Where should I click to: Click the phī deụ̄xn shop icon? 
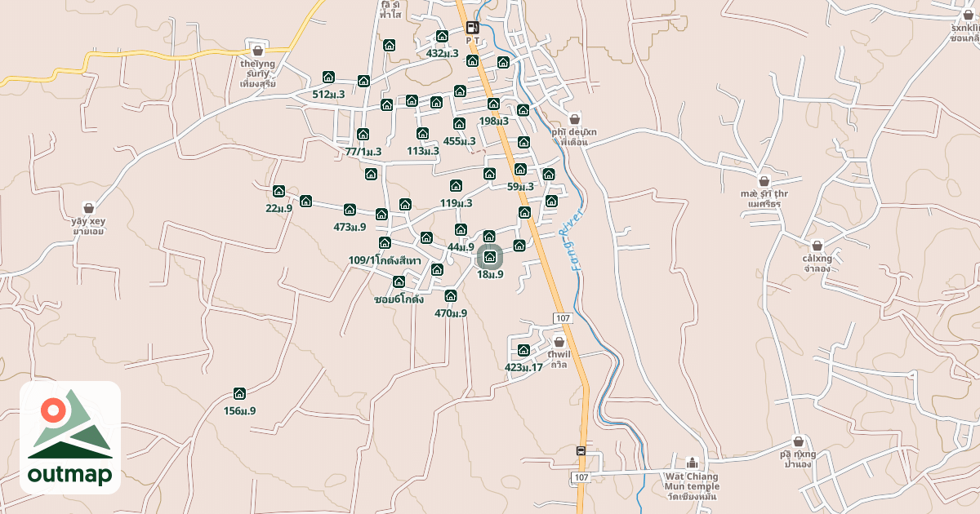(x=574, y=118)
